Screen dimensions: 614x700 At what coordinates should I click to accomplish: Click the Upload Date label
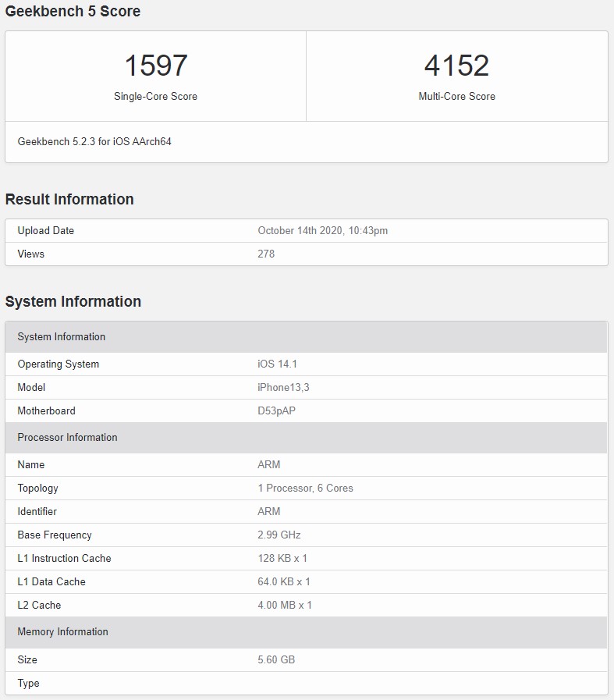tap(45, 231)
